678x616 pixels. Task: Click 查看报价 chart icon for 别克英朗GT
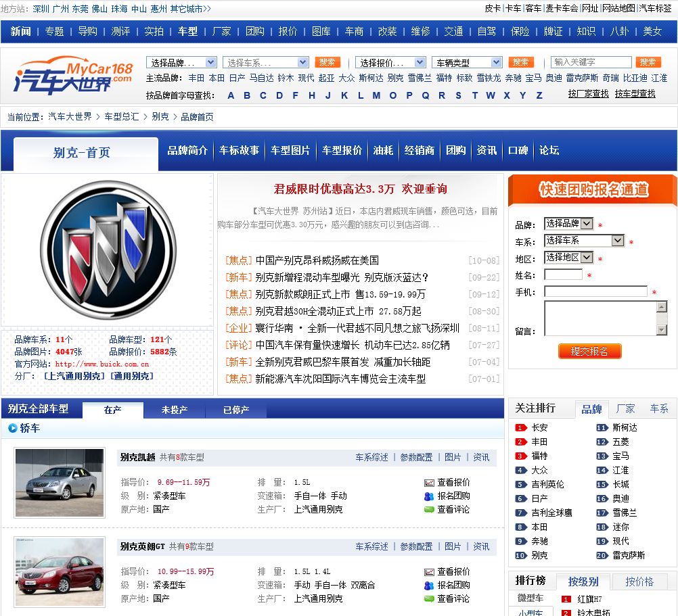429,572
